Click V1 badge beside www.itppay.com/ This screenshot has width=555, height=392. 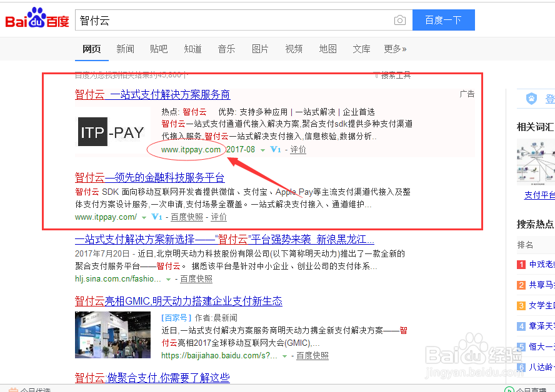156,217
